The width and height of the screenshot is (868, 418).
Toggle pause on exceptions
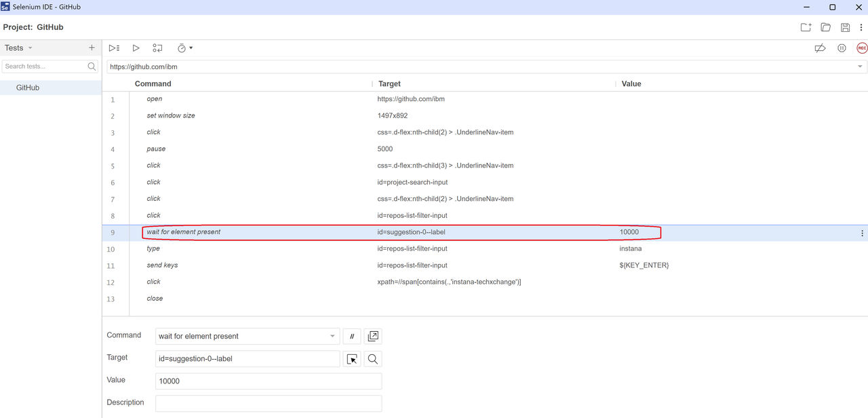tap(842, 48)
